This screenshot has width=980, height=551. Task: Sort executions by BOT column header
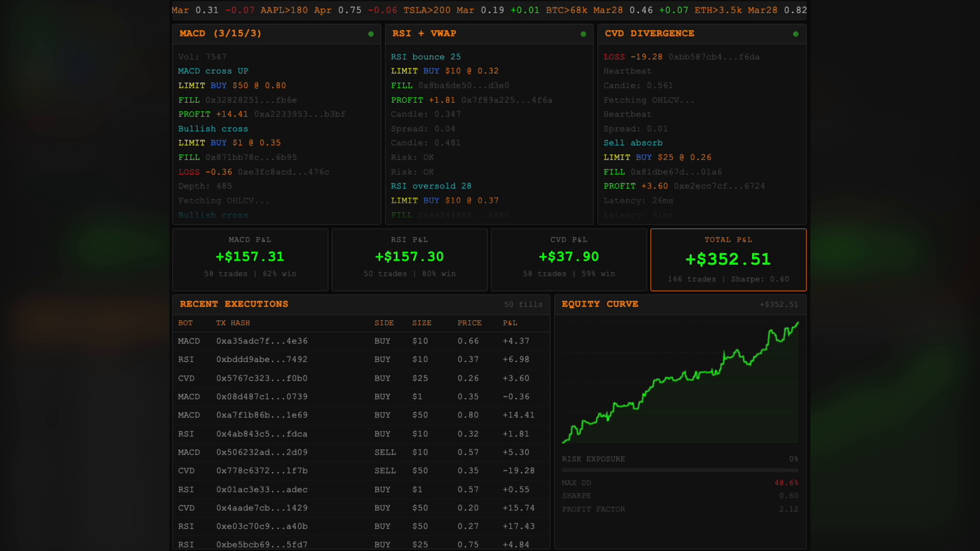click(x=185, y=323)
